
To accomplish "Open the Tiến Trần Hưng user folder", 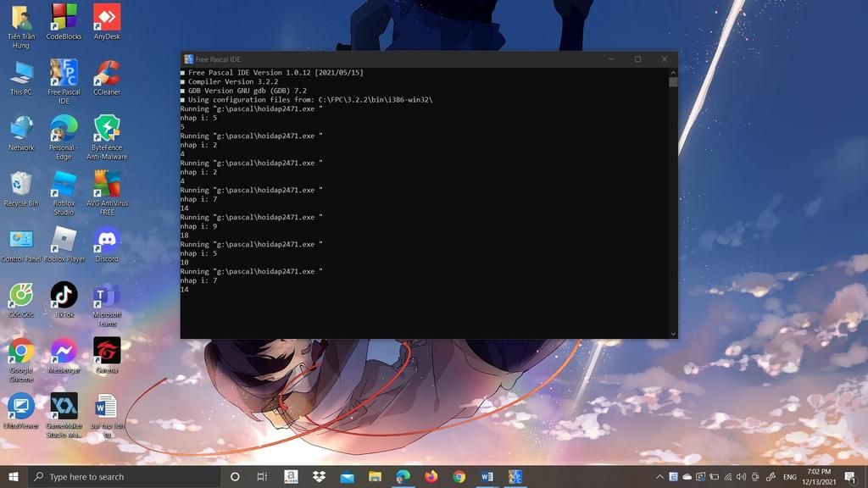I will click(21, 26).
